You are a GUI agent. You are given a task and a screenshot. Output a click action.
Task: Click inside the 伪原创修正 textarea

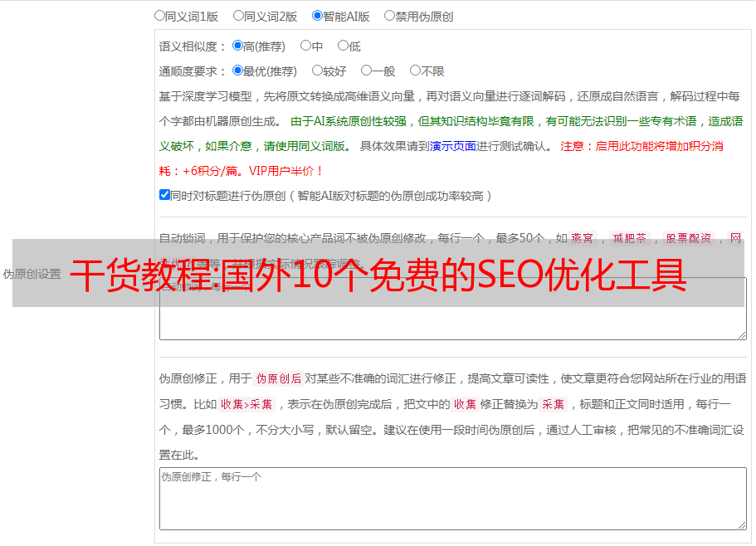tap(453, 499)
